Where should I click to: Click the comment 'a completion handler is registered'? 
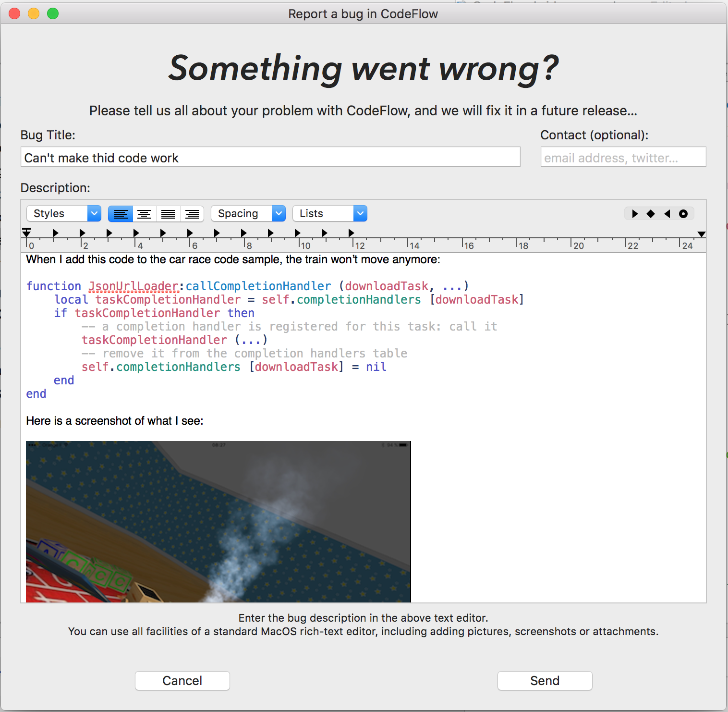290,327
